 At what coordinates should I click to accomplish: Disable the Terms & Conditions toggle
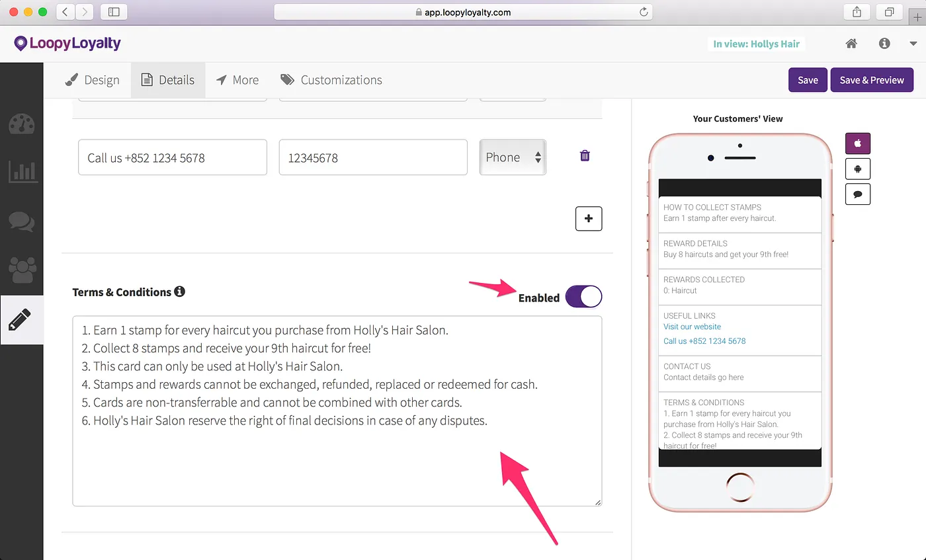click(583, 297)
